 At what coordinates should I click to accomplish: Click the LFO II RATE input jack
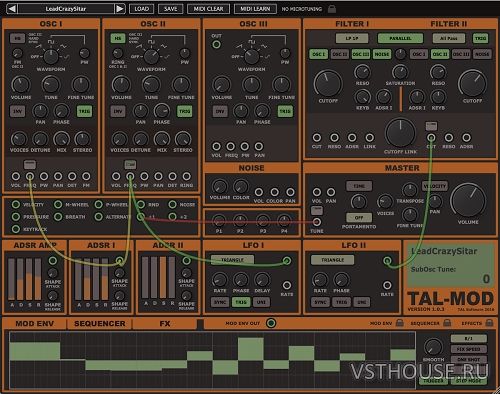387,285
